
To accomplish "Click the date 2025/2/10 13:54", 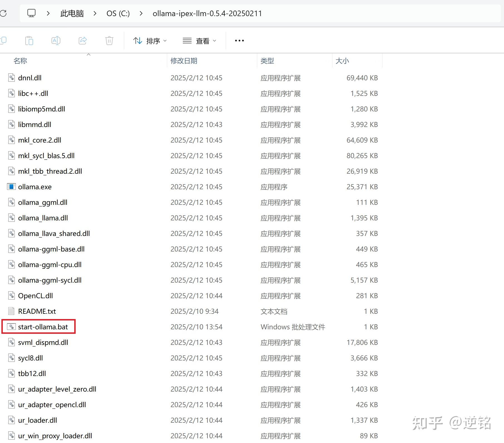I will 196,327.
